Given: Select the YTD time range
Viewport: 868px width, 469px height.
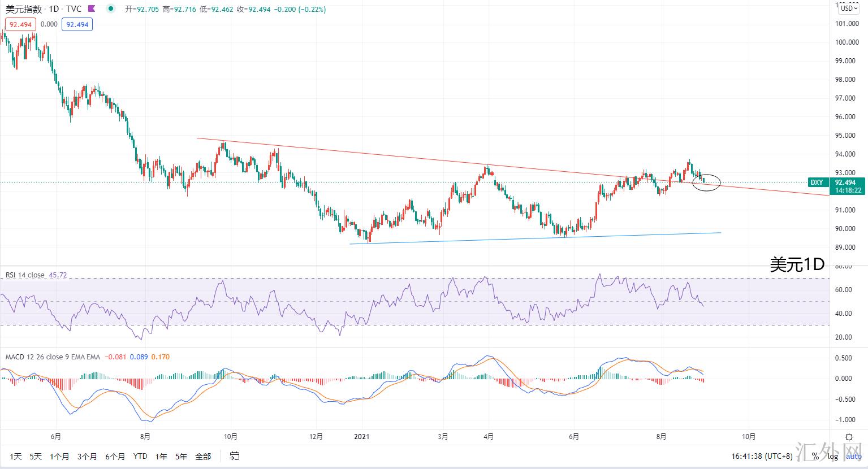Looking at the screenshot, I should tap(140, 456).
